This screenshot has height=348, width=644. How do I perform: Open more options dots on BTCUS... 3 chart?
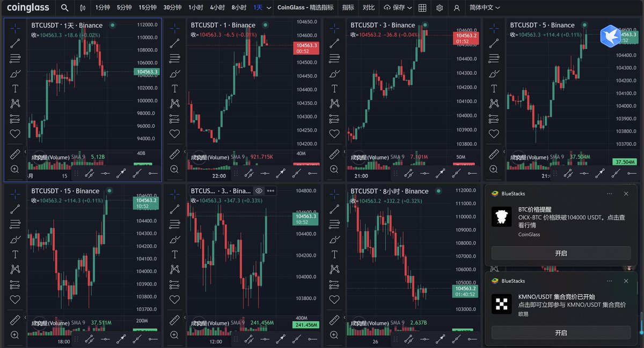(x=270, y=190)
